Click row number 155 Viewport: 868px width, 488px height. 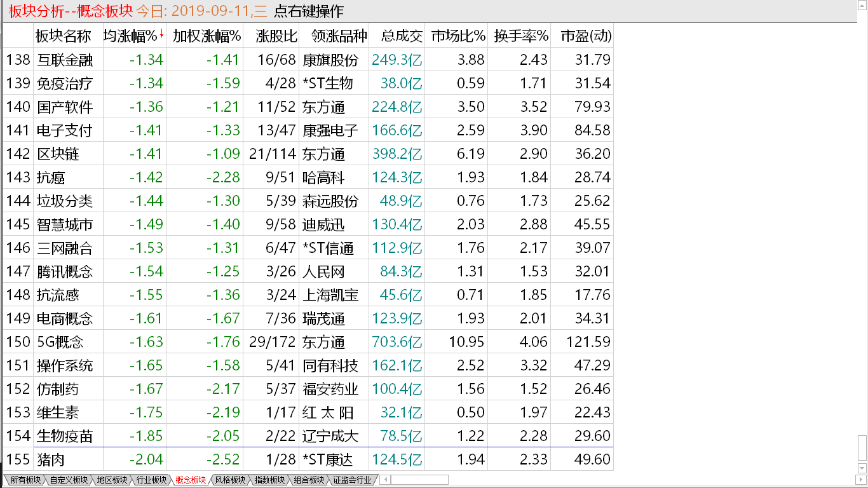pos(18,459)
